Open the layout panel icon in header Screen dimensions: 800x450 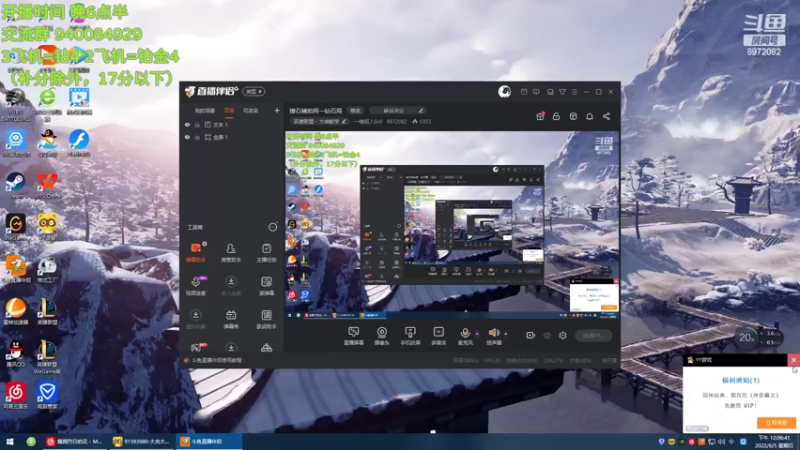tap(573, 116)
